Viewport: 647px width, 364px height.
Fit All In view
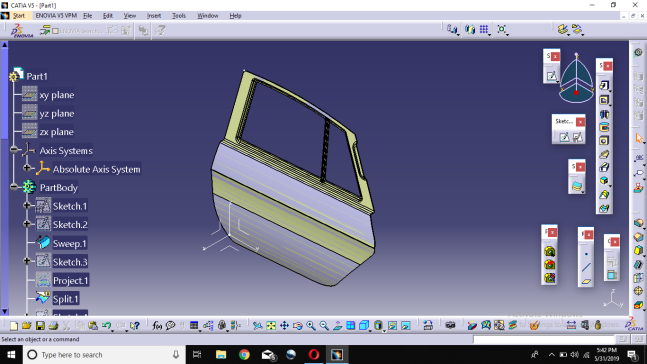point(271,326)
